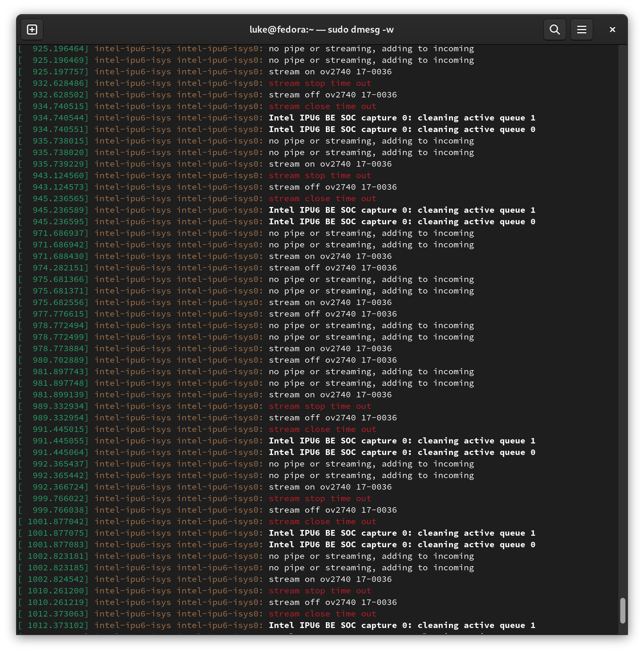
Task: Click timestamp 989.332934
Action: tap(59, 406)
